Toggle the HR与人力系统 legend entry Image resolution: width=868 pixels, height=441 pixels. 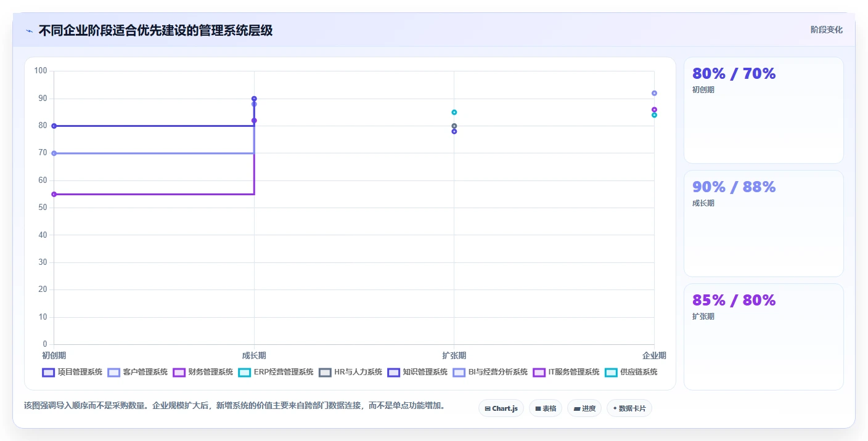(350, 372)
